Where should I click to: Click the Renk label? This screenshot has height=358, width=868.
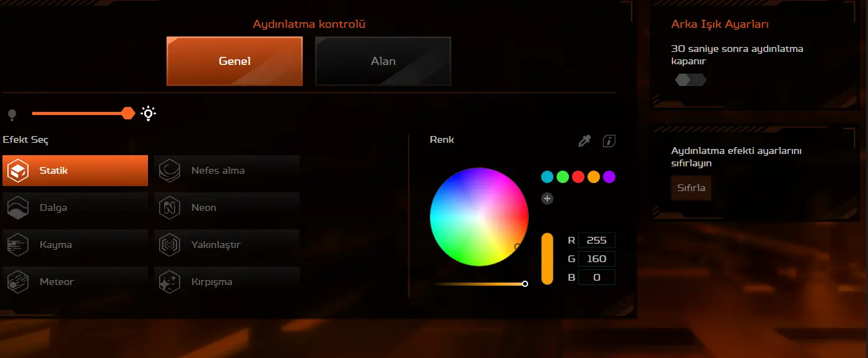[442, 140]
